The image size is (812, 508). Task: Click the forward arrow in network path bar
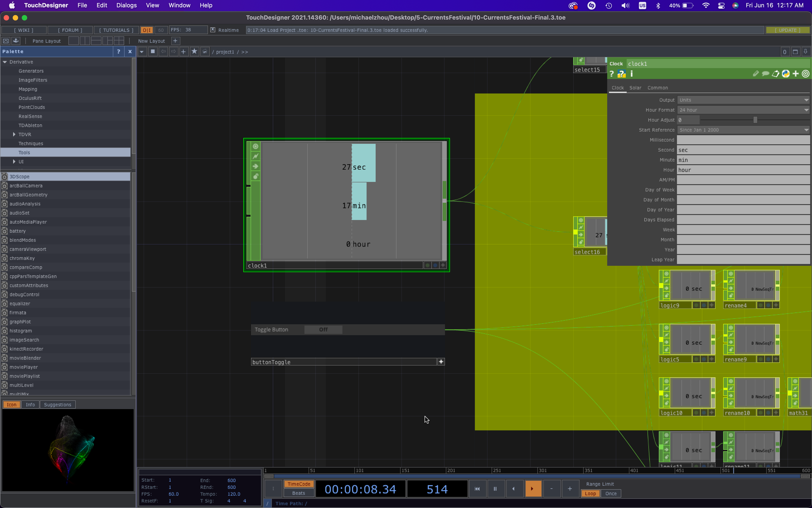click(x=173, y=52)
